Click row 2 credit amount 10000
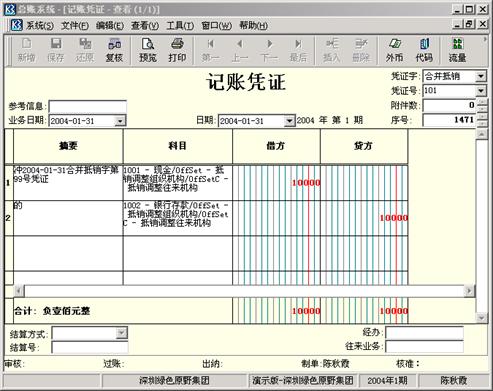 pyautogui.click(x=394, y=218)
